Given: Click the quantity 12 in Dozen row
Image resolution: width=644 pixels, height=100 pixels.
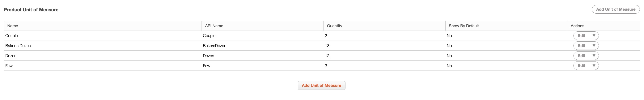Looking at the screenshot, I should coord(327,56).
